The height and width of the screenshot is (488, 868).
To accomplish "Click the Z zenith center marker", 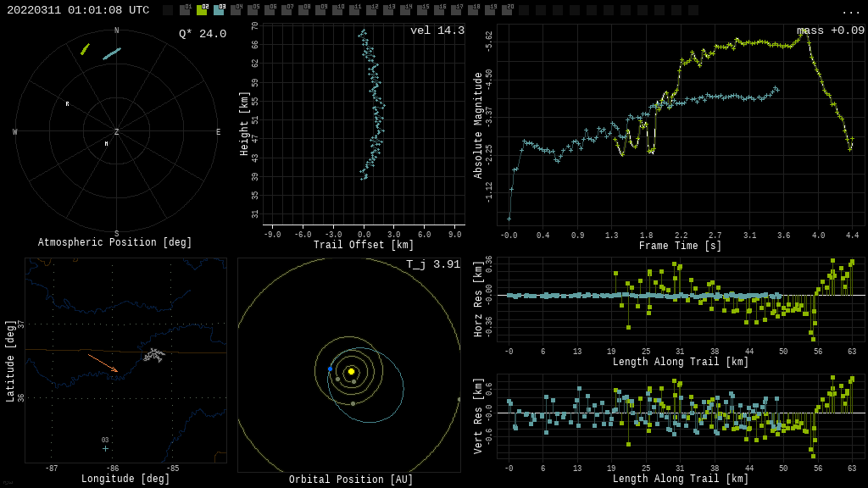I will click(116, 132).
